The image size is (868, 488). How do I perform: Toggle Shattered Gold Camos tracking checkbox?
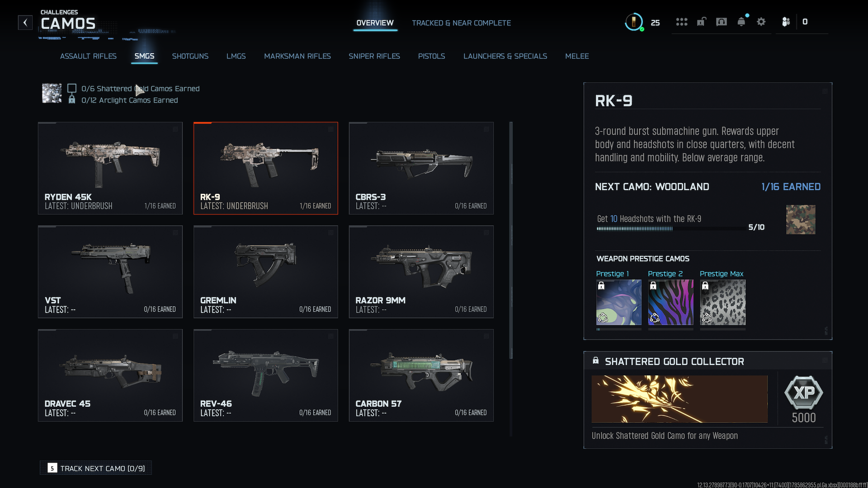(71, 88)
